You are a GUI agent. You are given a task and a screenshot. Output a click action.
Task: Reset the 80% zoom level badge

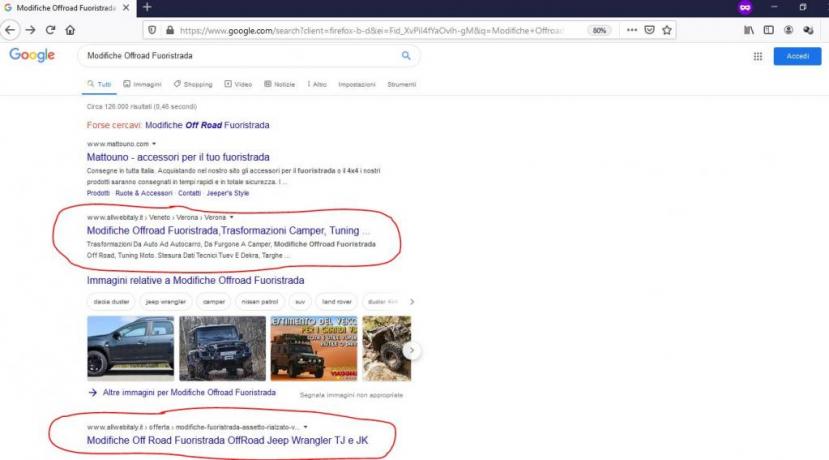pos(599,31)
